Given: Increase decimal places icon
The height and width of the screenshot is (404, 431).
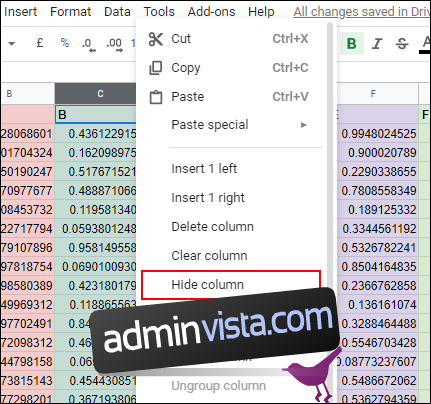Looking at the screenshot, I should click(115, 45).
